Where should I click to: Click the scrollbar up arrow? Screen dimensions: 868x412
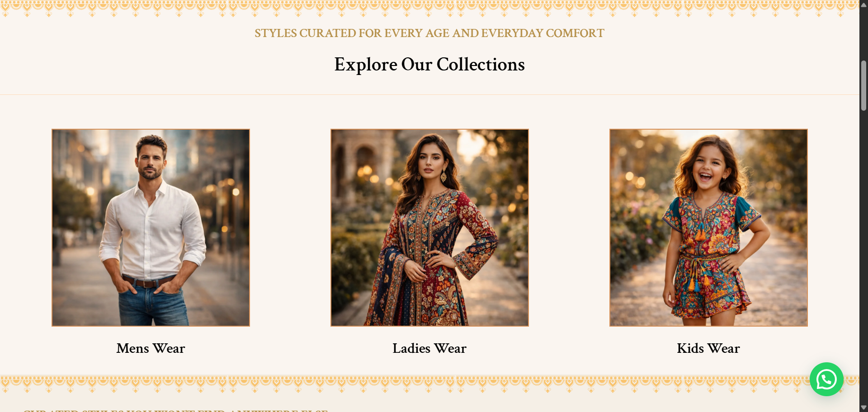pos(863,5)
